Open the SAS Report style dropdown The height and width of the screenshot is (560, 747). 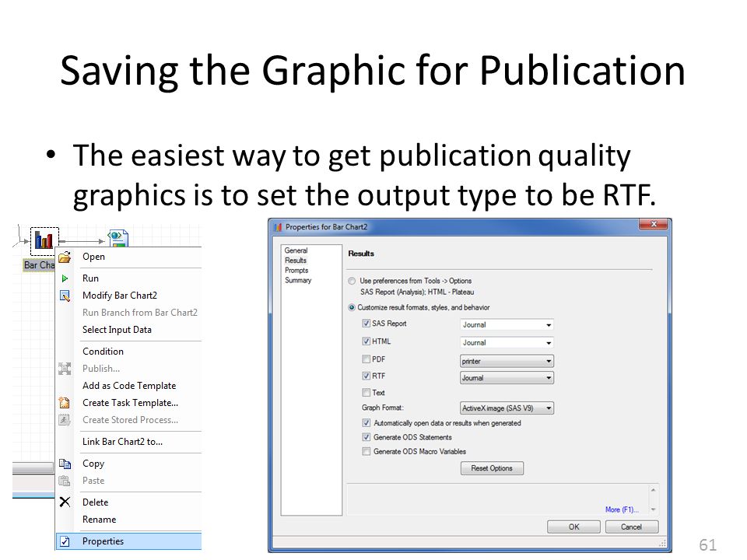(507, 325)
